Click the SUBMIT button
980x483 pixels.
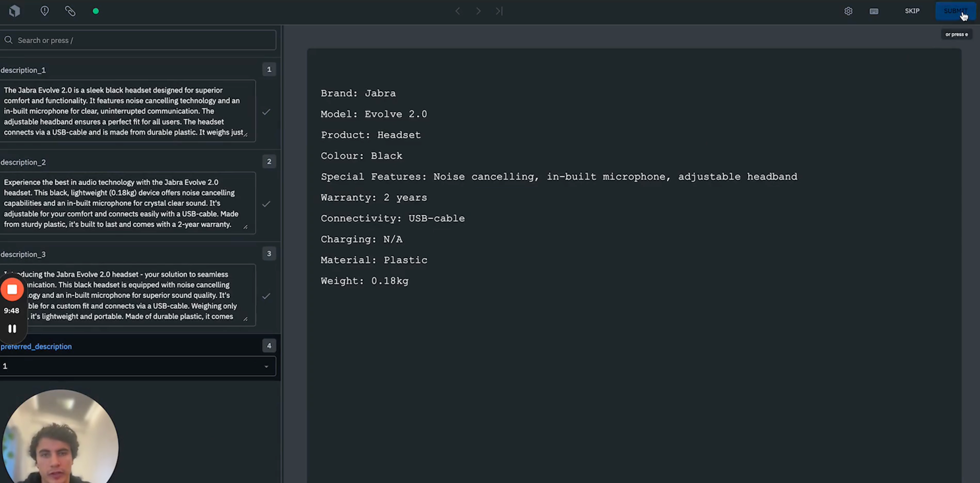point(955,11)
